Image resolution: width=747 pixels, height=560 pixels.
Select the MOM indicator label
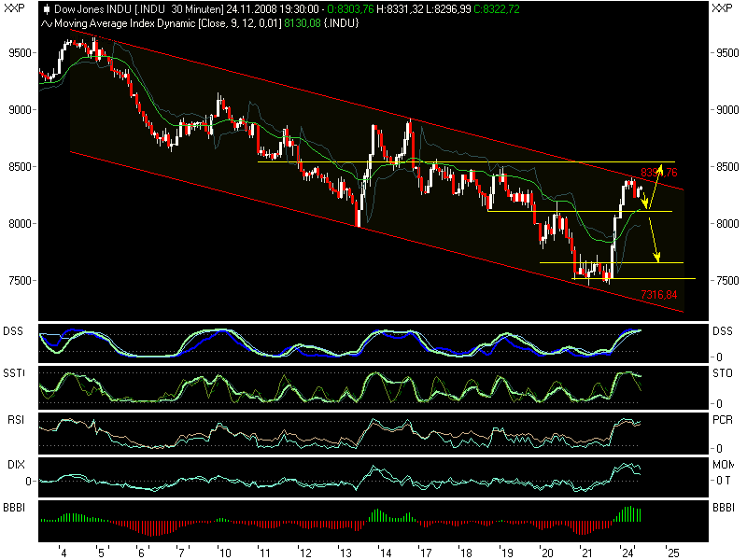click(x=723, y=464)
